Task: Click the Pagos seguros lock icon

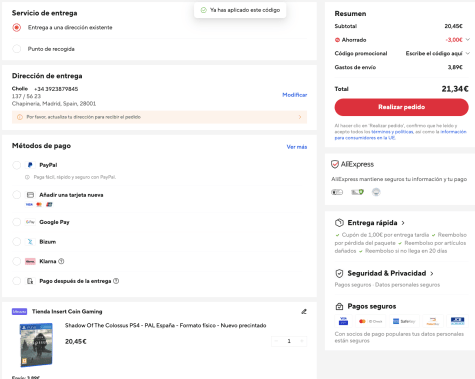Action: coord(339,306)
